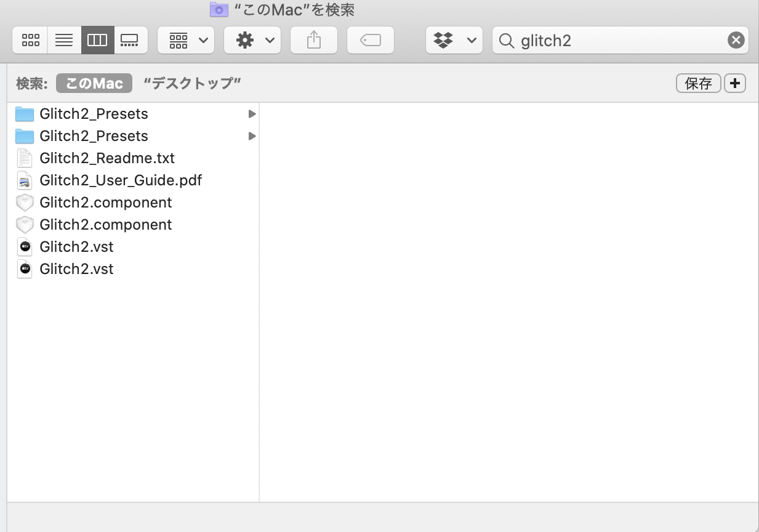Viewport: 759px width, 532px height.
Task: Select Glitch2_User_Guide.pdf file
Action: click(x=133, y=180)
